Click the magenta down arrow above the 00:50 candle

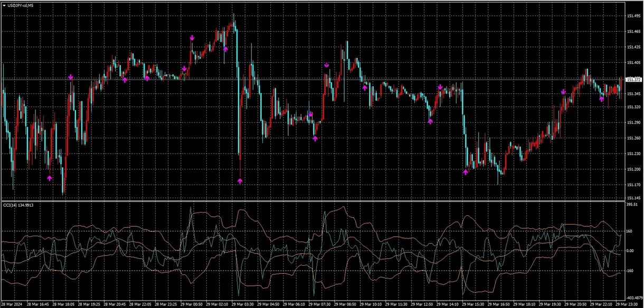pyautogui.click(x=193, y=38)
